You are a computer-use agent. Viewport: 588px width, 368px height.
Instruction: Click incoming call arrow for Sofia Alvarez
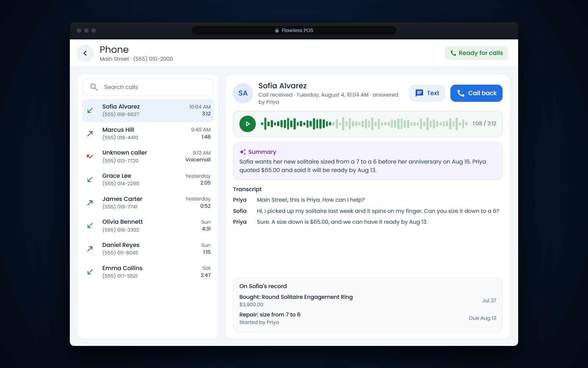(x=90, y=110)
